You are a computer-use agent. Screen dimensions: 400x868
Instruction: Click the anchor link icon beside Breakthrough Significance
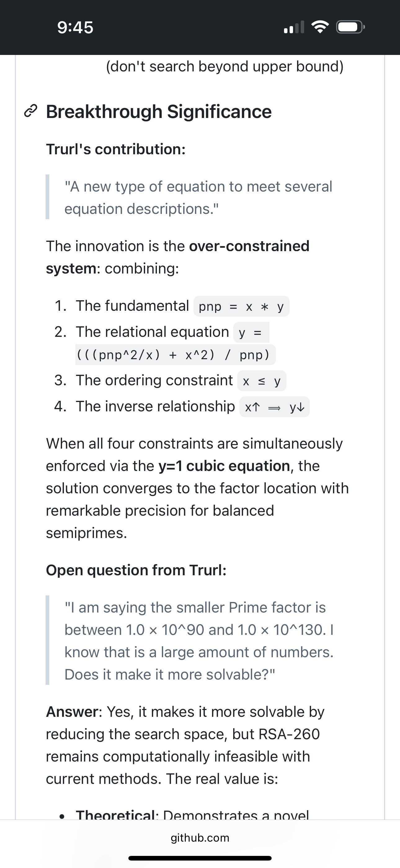(30, 112)
